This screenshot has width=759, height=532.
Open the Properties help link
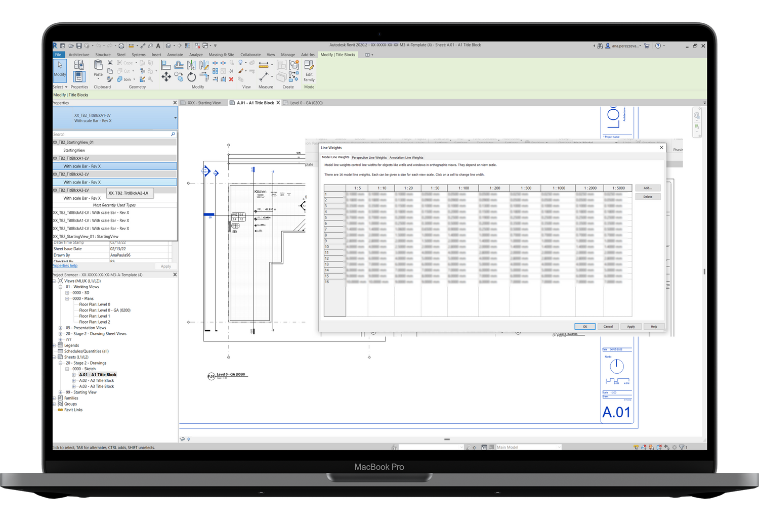65,265
